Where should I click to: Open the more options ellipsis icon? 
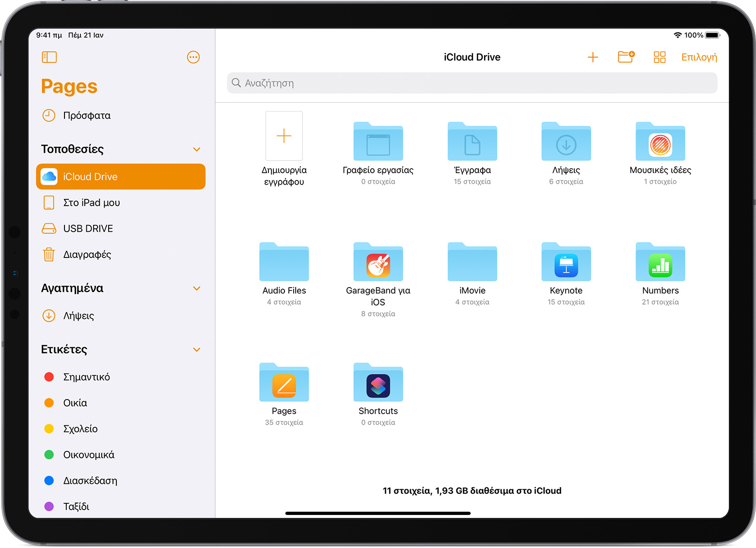coord(193,57)
